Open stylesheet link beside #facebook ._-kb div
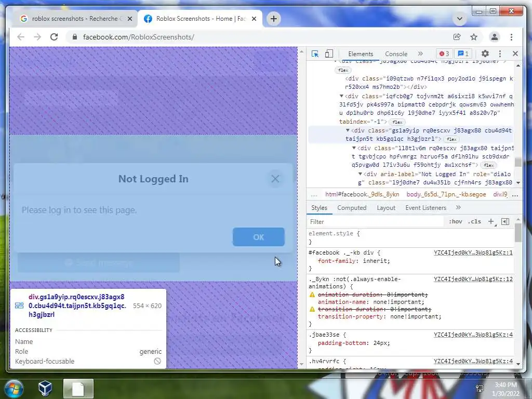This screenshot has height=399, width=532. pyautogui.click(x=473, y=253)
